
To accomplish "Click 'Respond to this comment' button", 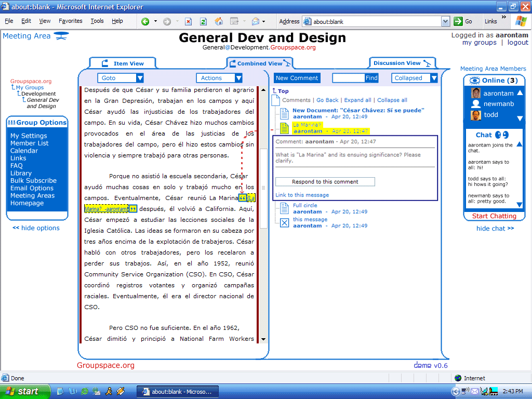I will click(325, 182).
